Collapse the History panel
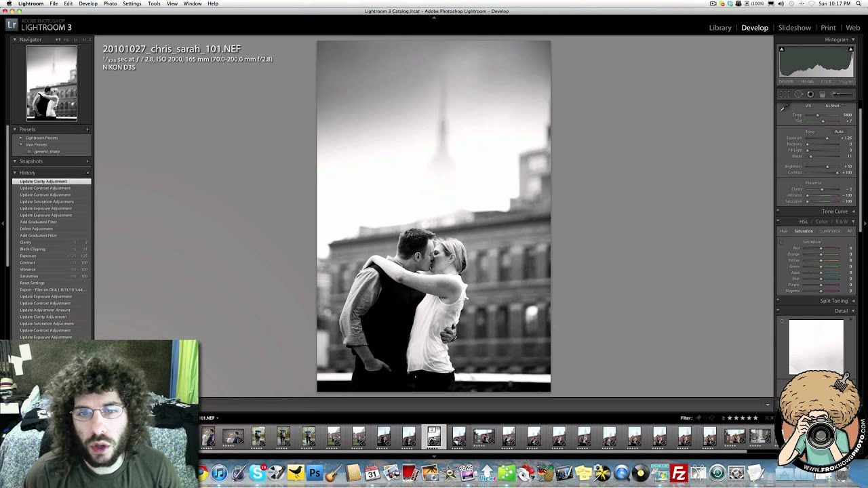This screenshot has height=488, width=868. (15, 173)
